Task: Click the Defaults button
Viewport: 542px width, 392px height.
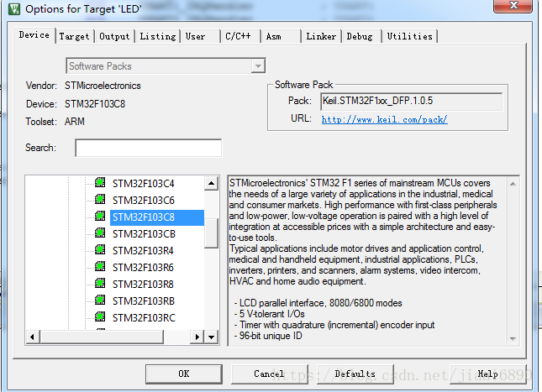Action: (x=355, y=374)
